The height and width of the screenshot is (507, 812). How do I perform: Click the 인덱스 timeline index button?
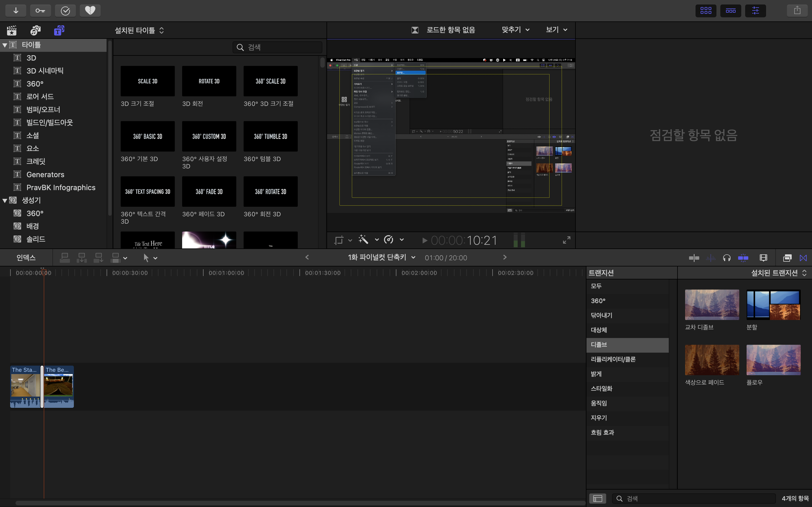click(x=26, y=258)
